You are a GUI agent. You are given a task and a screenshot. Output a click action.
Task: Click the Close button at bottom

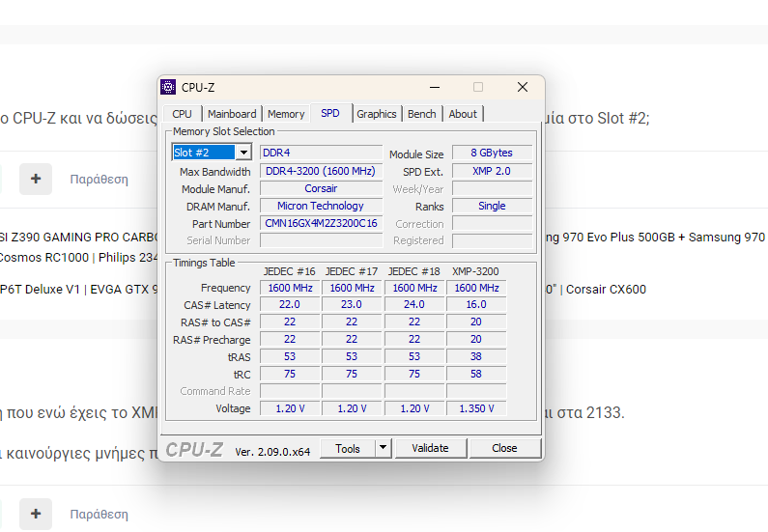[504, 448]
